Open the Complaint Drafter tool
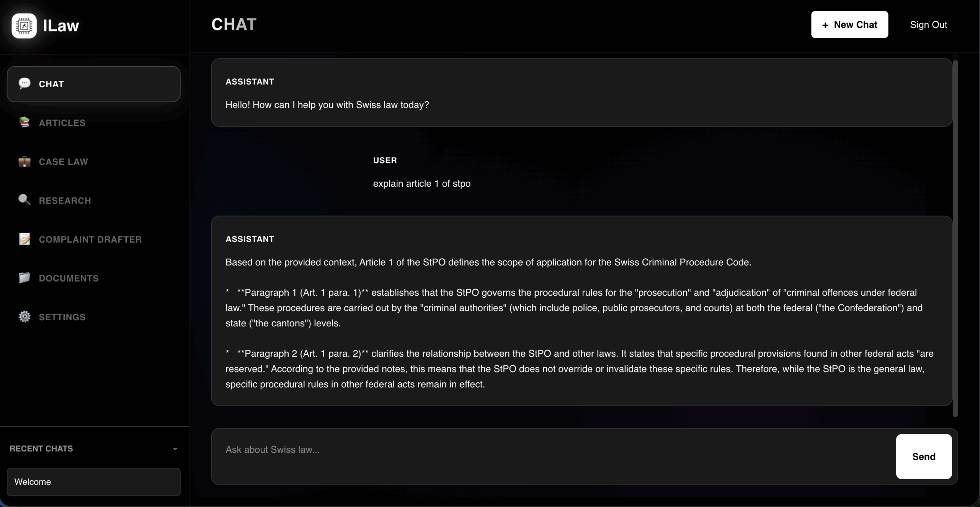Image resolution: width=980 pixels, height=507 pixels. click(90, 240)
